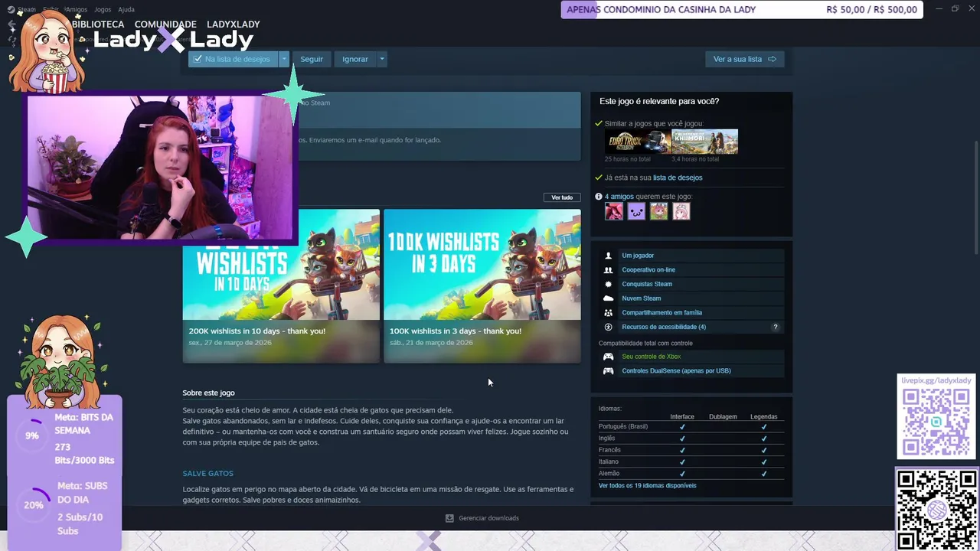Click the sex., 27 de março de 2026 date
This screenshot has width=980, height=551.
(230, 343)
